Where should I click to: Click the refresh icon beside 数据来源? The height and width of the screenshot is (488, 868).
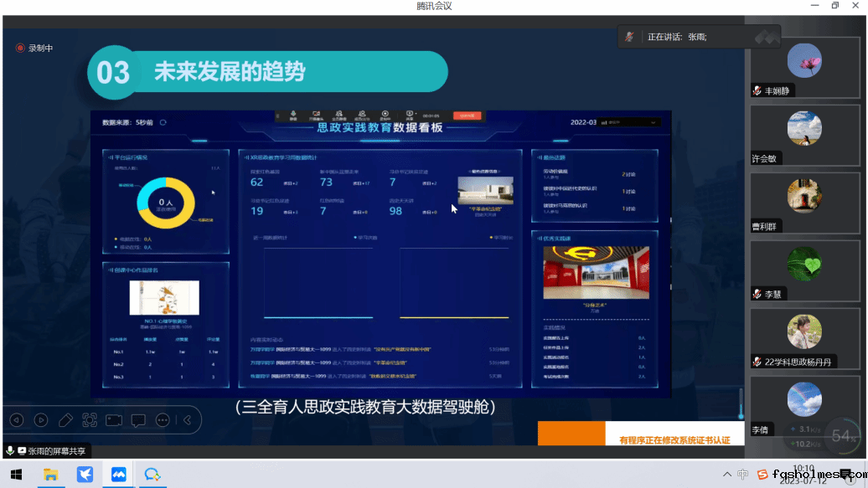point(163,122)
